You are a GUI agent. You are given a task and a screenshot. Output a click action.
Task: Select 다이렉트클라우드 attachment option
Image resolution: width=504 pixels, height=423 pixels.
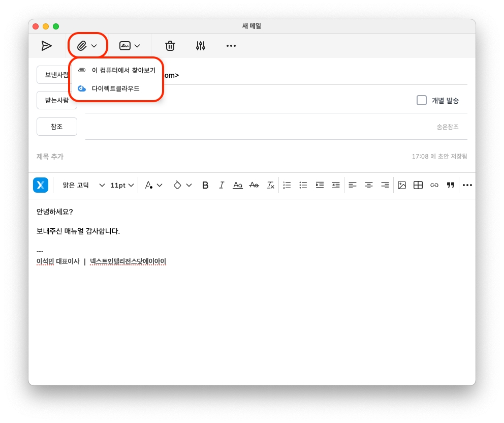pyautogui.click(x=115, y=88)
